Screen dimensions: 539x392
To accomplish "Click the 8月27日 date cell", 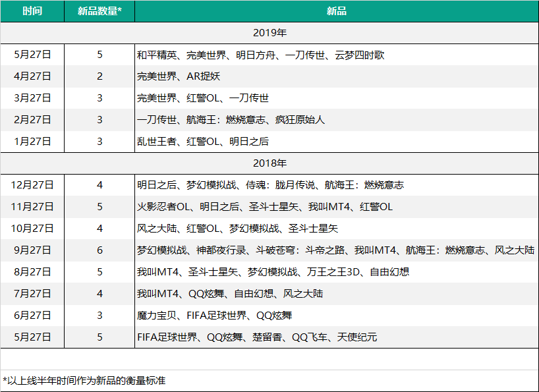I will click(x=32, y=271).
